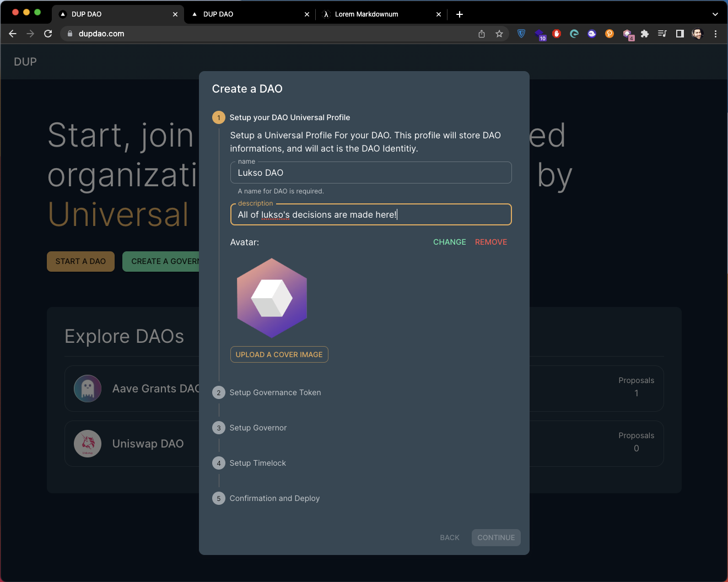
Task: Open the red stop-hand adblock extension
Action: (x=557, y=34)
